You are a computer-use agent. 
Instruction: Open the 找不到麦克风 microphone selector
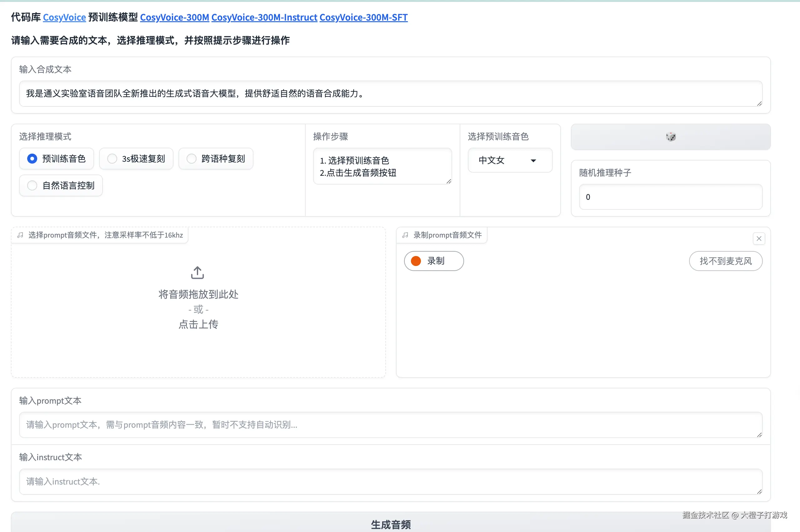click(725, 261)
